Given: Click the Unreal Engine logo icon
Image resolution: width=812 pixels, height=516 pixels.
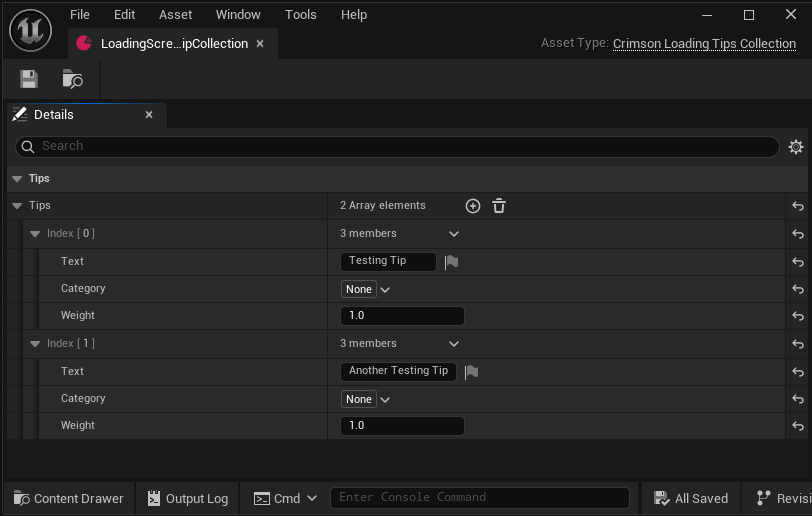Looking at the screenshot, I should point(31,31).
